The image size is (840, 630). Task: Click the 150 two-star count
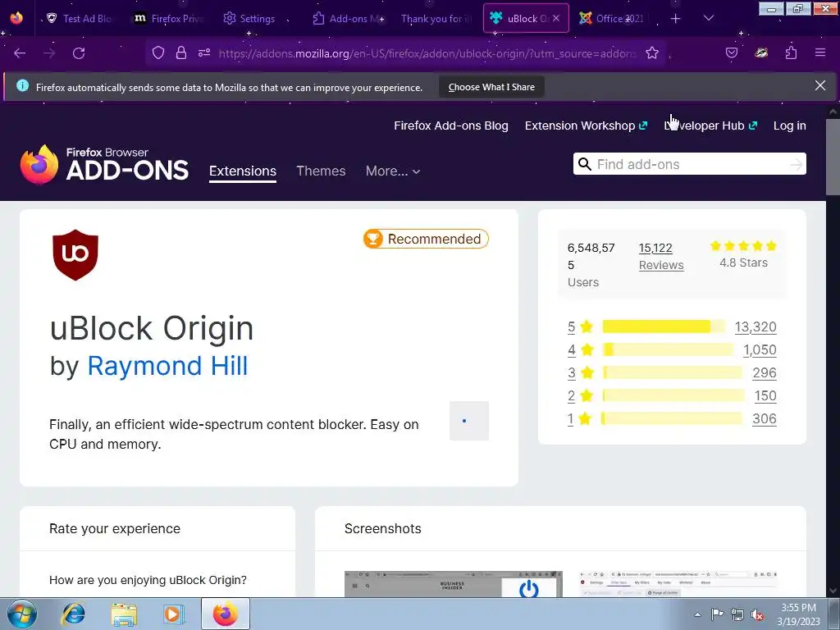click(x=765, y=396)
